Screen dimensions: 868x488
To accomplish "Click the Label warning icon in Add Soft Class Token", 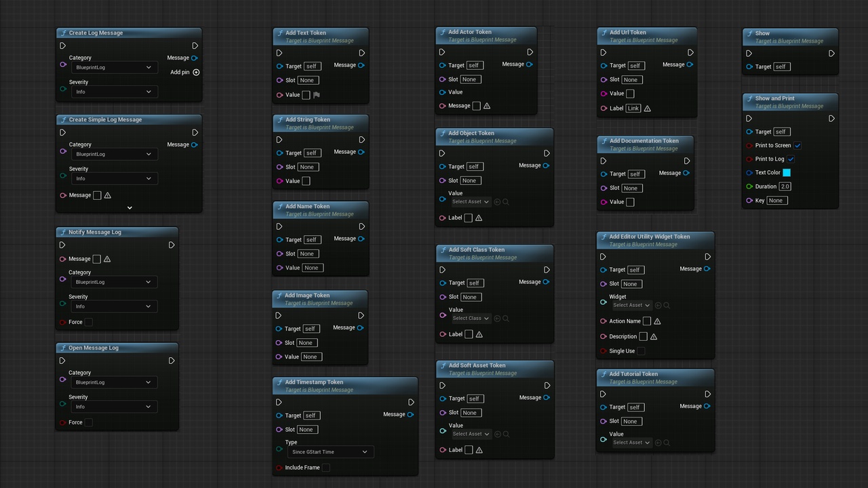I will pos(479,335).
